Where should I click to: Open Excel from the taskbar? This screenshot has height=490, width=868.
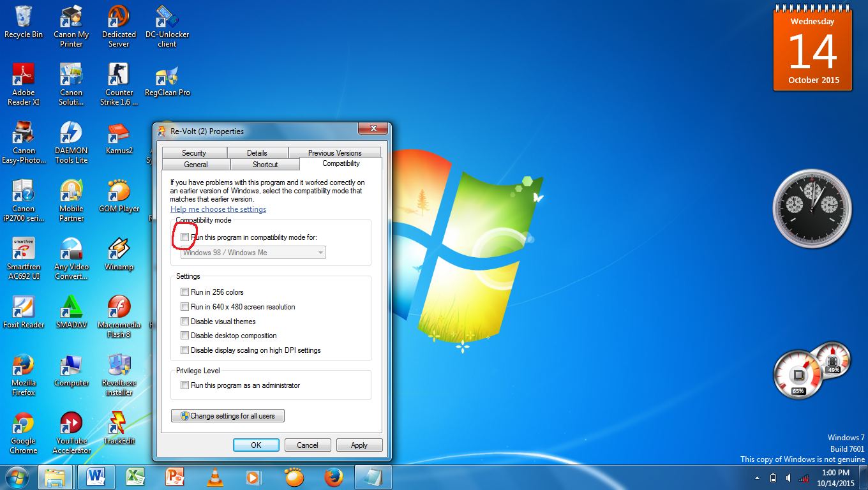coord(135,477)
